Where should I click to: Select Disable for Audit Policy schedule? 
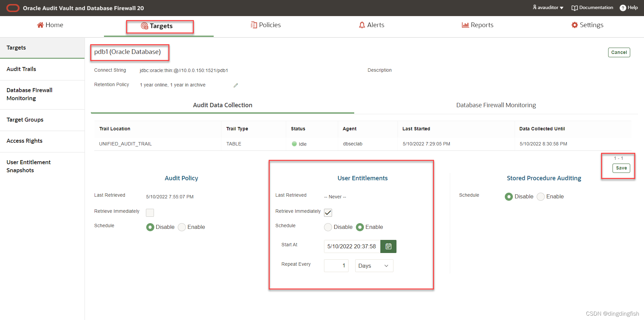click(150, 227)
